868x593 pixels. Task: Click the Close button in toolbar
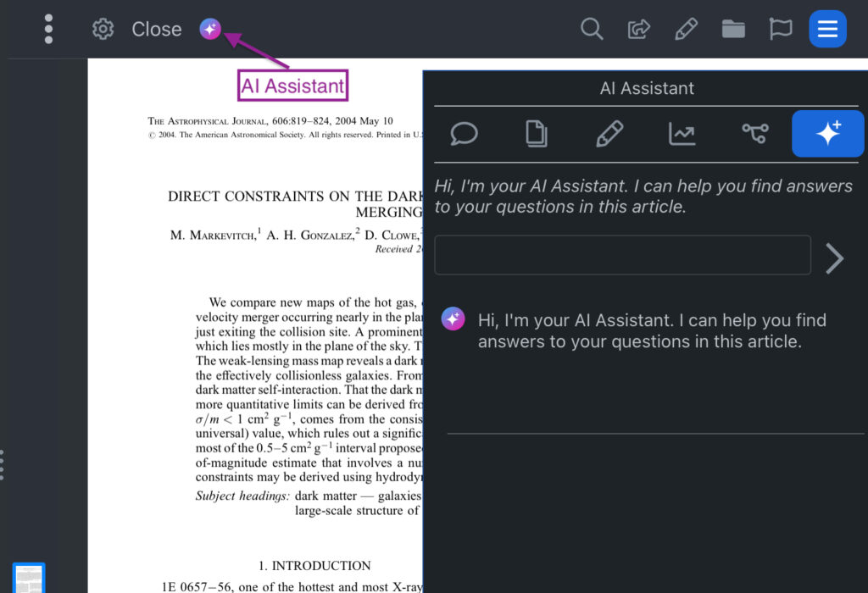coord(157,29)
